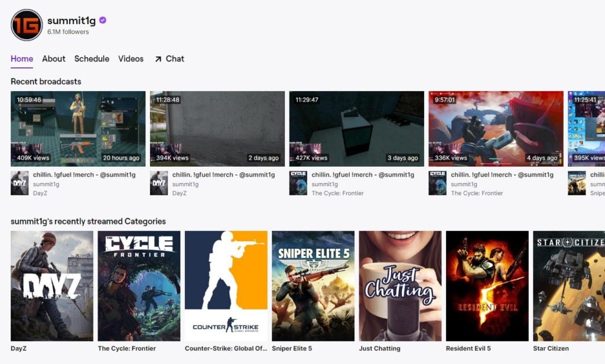This screenshot has height=364, width=605.
Task: Click the summit1g 1G profile avatar
Action: pyautogui.click(x=27, y=25)
